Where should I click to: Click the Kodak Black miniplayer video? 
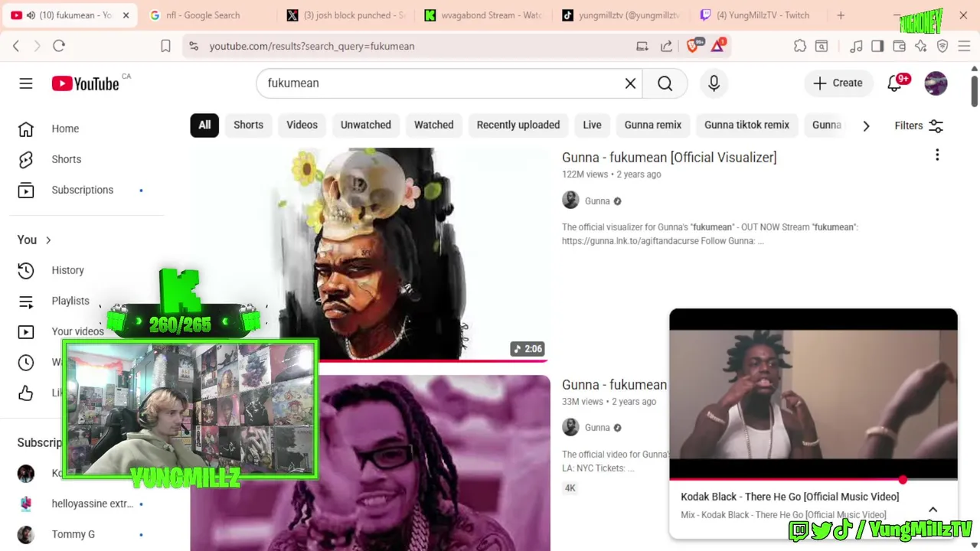813,394
